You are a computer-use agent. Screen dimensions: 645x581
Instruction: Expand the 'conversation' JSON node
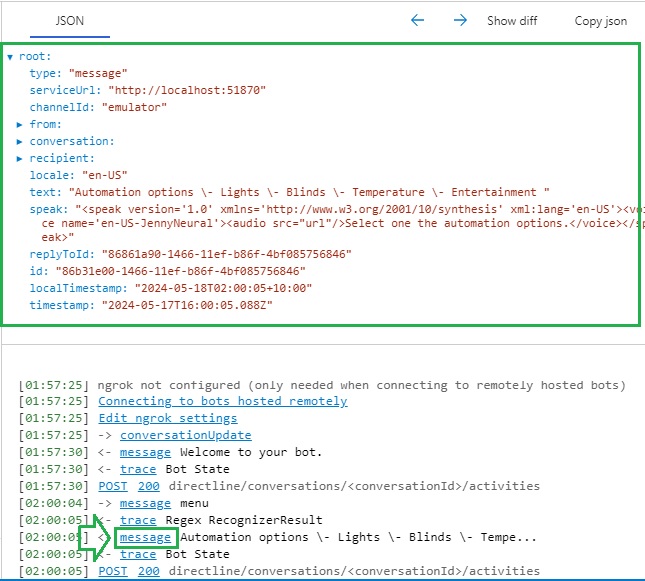[x=20, y=142]
